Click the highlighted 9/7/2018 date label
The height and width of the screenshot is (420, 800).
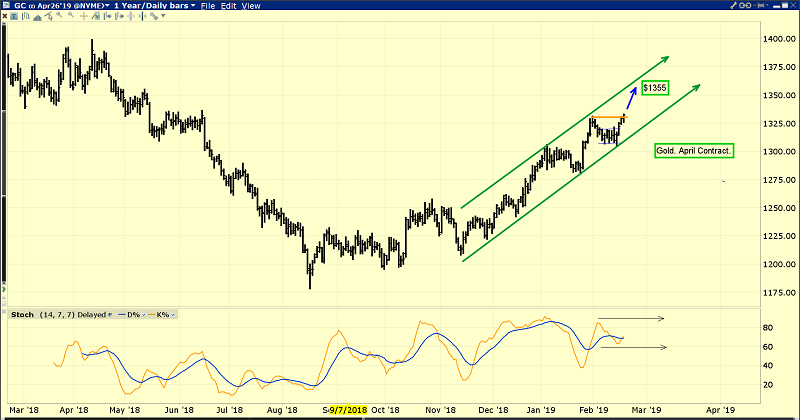(347, 410)
